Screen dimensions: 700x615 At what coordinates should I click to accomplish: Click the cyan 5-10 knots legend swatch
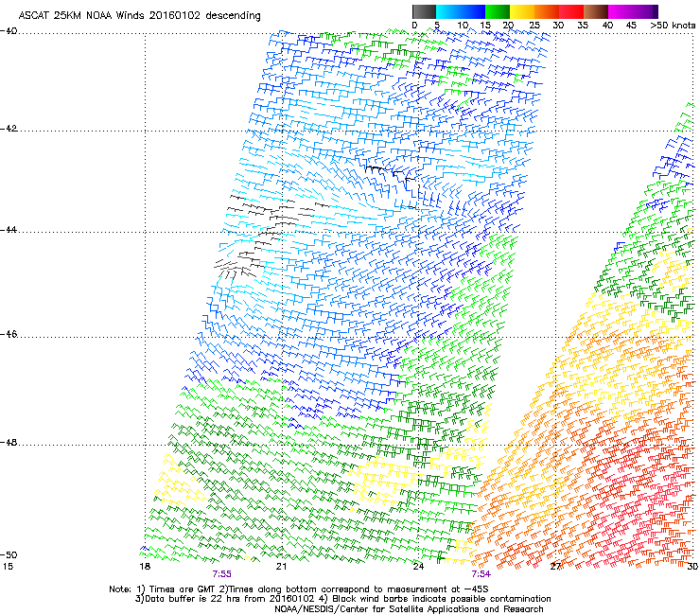click(x=447, y=11)
